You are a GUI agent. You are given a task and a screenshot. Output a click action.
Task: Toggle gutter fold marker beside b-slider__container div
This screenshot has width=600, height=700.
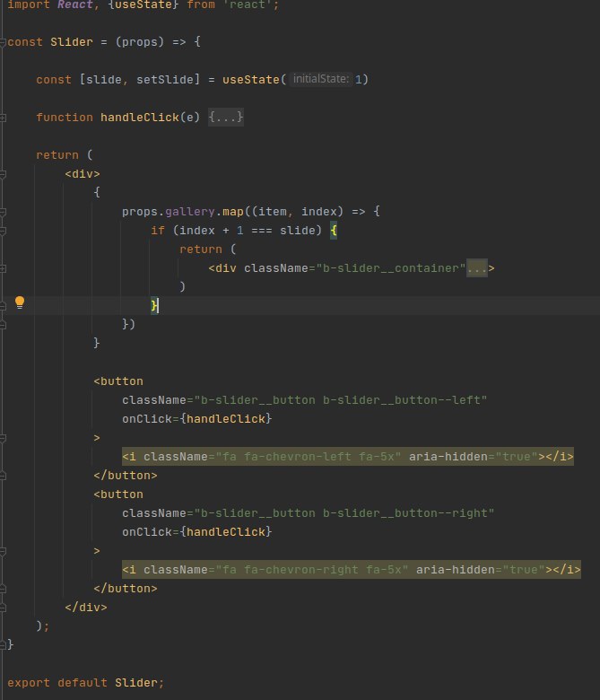[3, 268]
